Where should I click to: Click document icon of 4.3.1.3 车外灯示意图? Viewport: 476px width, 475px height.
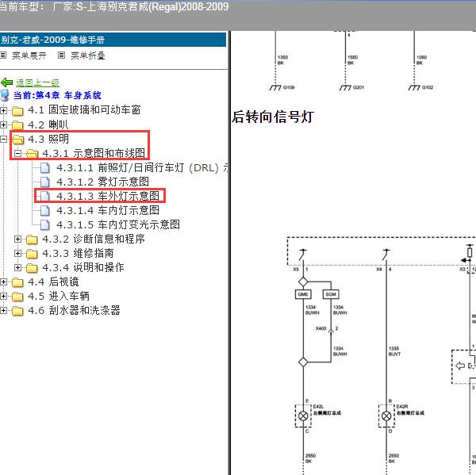click(x=45, y=196)
